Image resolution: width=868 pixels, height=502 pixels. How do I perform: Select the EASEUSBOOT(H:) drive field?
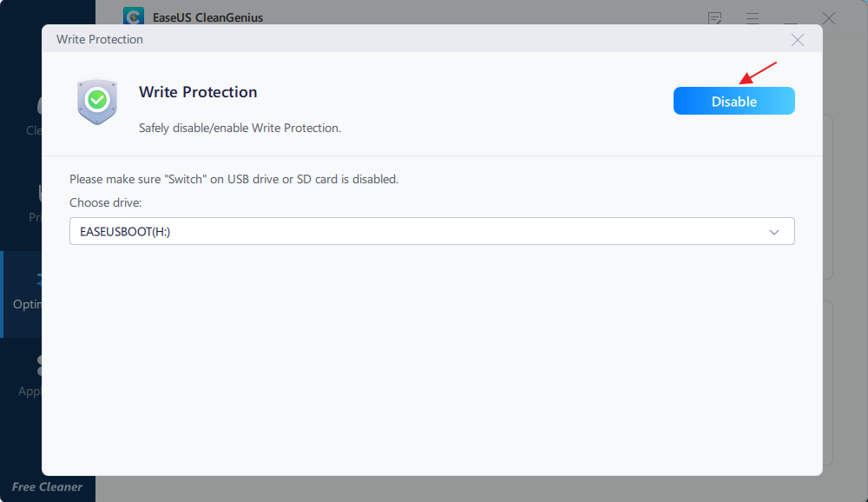click(x=431, y=231)
